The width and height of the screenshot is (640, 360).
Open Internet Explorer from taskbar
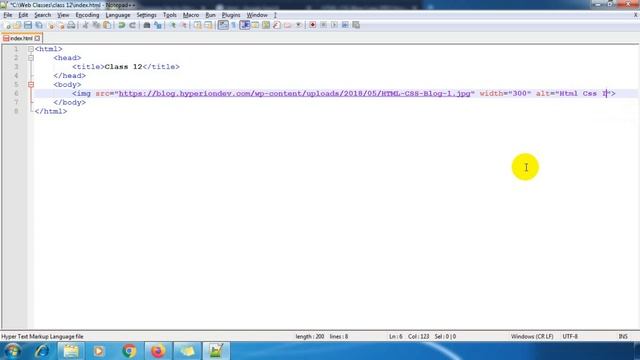(42, 351)
